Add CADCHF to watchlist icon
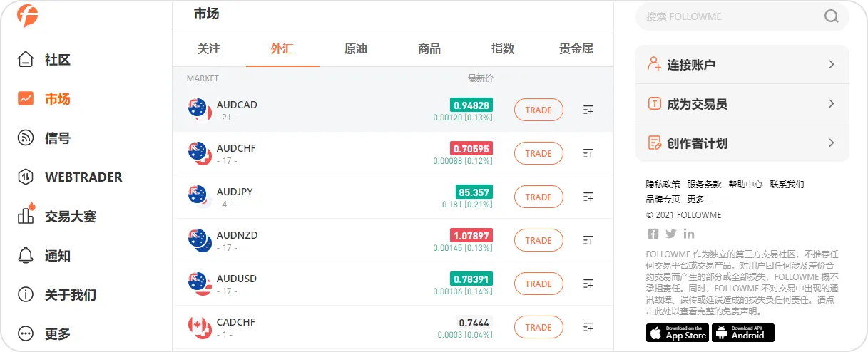This screenshot has width=868, height=352. pos(588,327)
